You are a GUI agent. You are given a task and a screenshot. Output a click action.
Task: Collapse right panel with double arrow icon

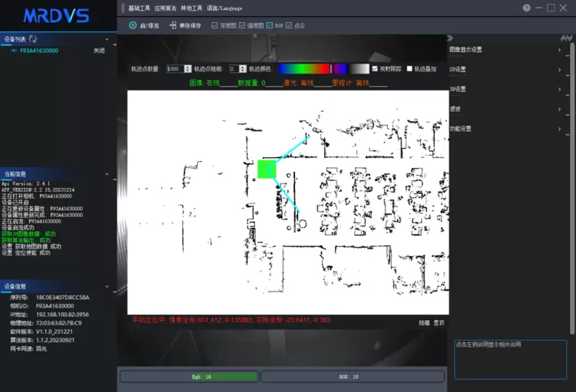(450, 38)
